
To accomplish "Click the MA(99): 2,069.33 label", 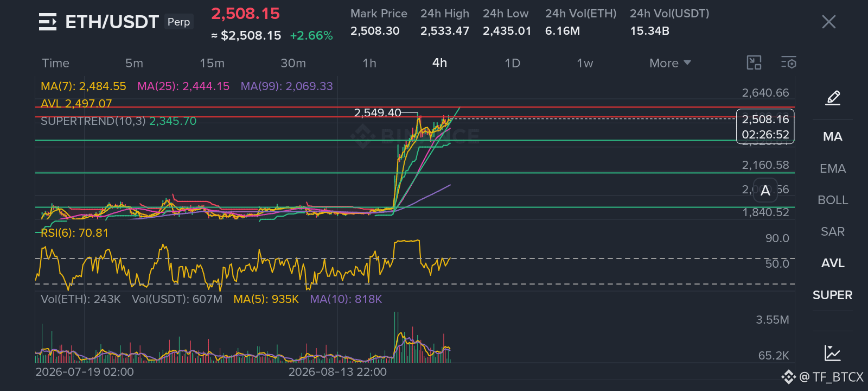I will [x=286, y=86].
